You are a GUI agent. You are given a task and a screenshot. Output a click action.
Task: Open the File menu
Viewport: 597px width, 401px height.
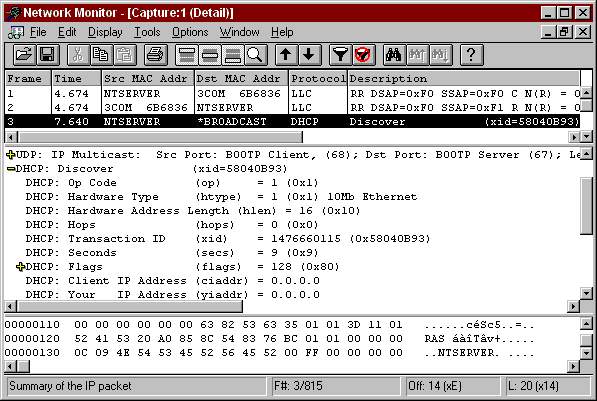coord(38,32)
